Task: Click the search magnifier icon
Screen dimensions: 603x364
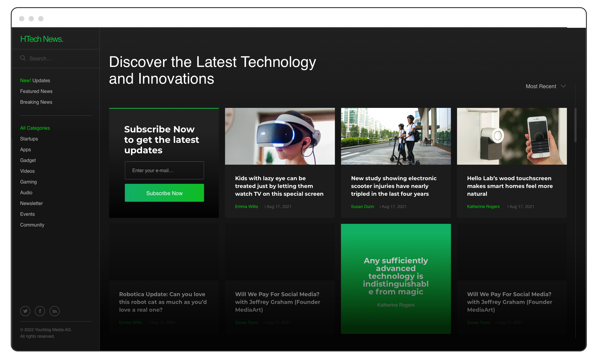Action: [23, 58]
